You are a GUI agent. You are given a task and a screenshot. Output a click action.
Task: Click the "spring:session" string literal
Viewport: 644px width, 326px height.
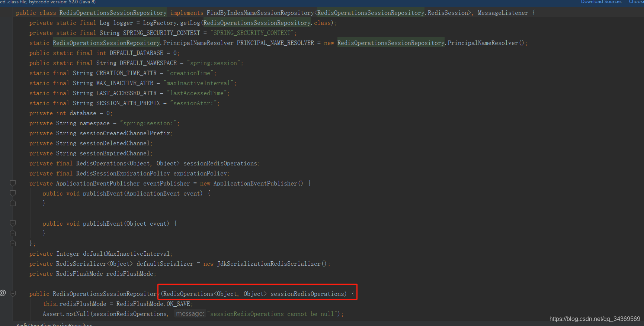pyautogui.click(x=214, y=63)
